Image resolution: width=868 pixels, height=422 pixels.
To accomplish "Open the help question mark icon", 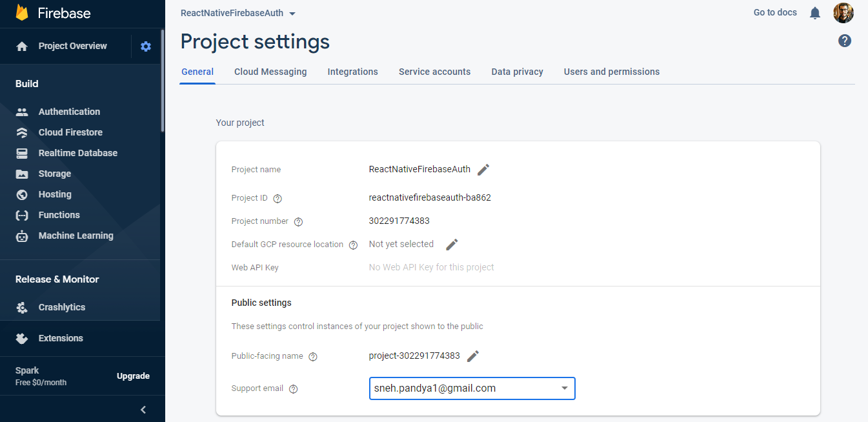I will point(844,41).
